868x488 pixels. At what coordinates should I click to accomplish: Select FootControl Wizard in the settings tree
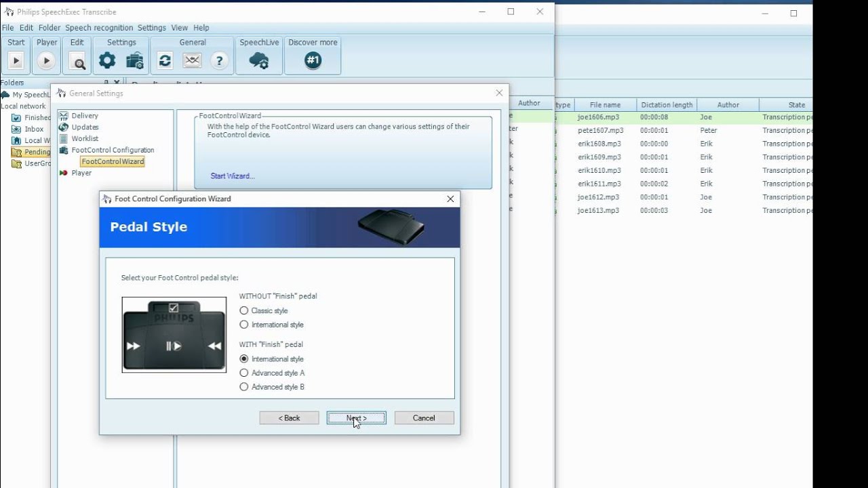113,162
